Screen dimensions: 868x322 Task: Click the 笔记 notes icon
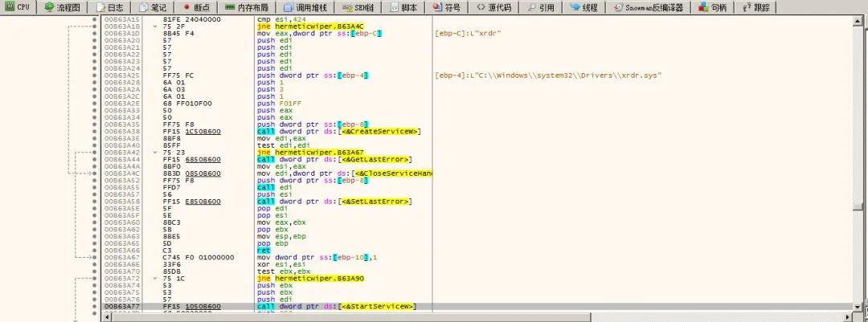coord(142,7)
